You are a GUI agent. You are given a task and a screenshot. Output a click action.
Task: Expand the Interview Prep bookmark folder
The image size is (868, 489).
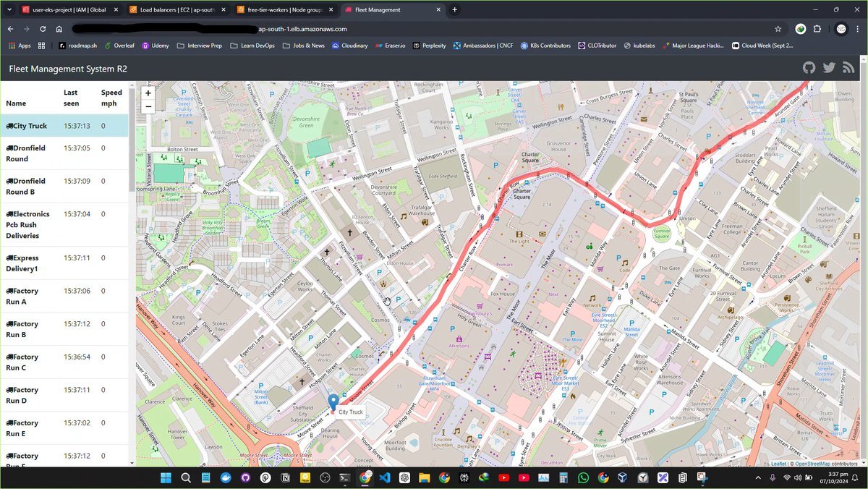200,46
